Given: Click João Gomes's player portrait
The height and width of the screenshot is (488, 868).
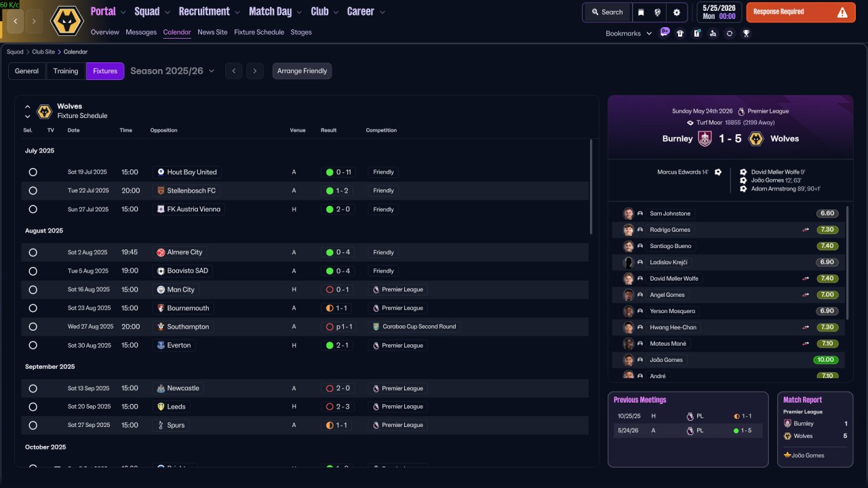Looking at the screenshot, I should (x=629, y=360).
